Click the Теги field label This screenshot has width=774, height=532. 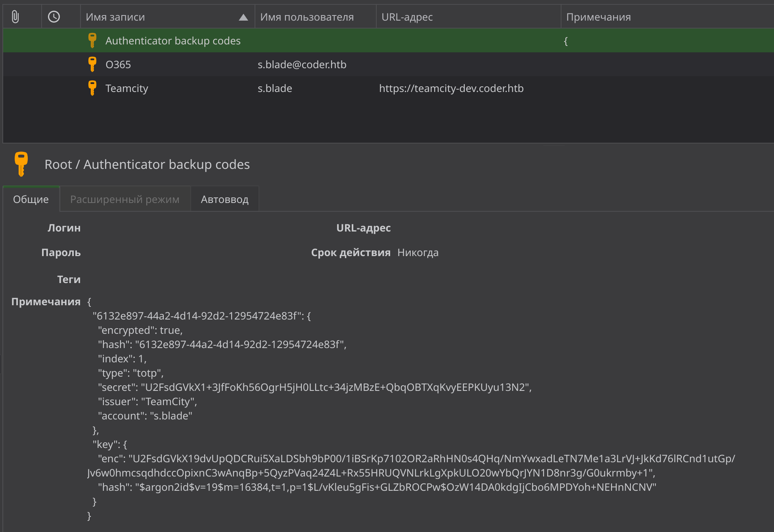(x=69, y=279)
